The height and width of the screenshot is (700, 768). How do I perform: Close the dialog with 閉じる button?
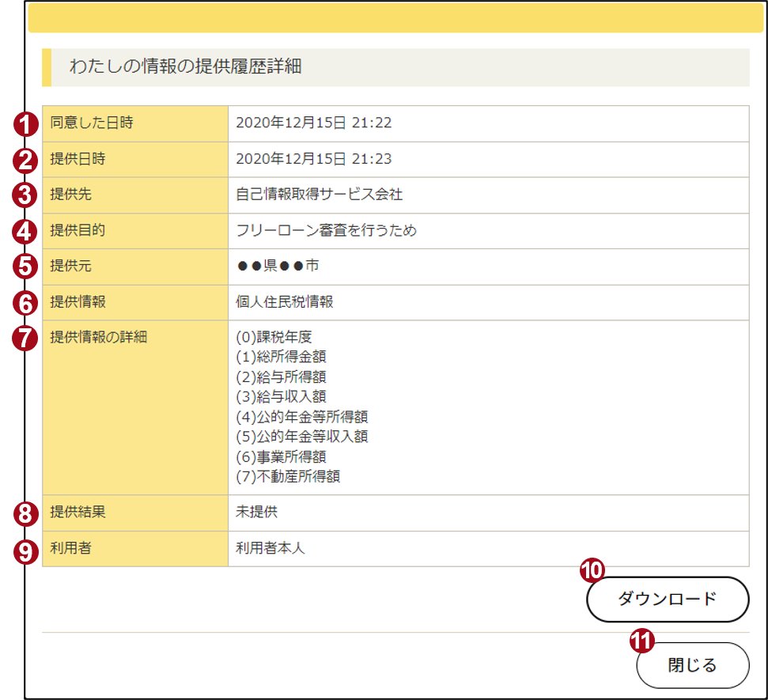coord(692,665)
